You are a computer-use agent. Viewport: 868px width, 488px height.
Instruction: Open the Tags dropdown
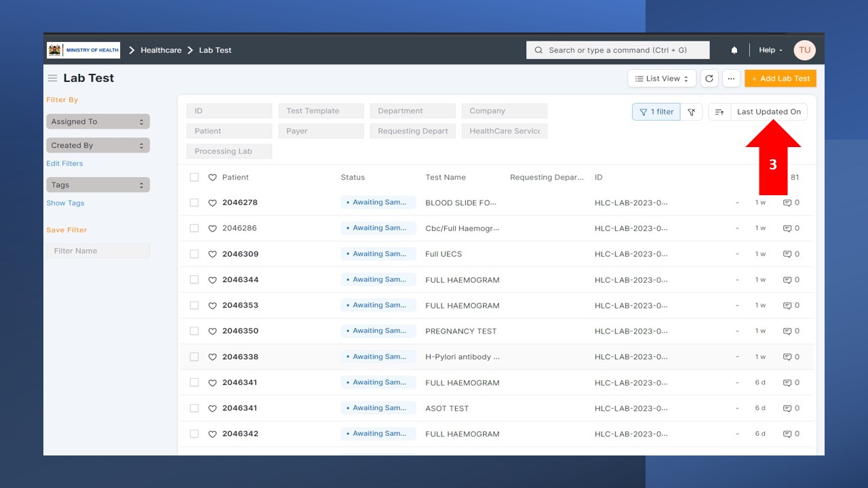98,185
